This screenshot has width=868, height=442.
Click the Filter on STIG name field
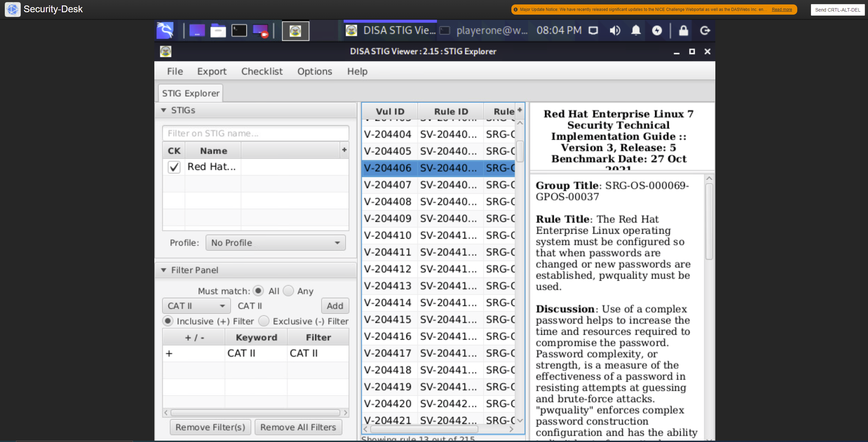[x=255, y=133]
